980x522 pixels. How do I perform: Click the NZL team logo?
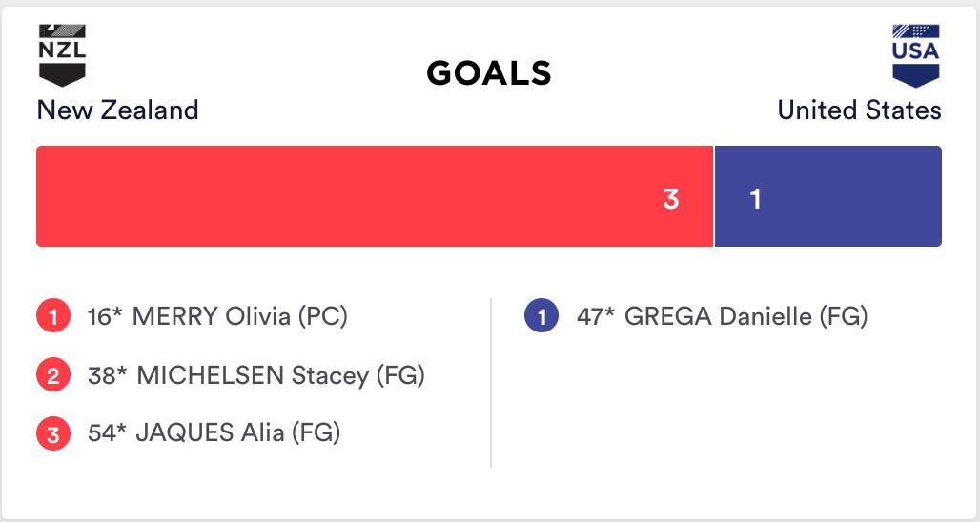coord(62,55)
